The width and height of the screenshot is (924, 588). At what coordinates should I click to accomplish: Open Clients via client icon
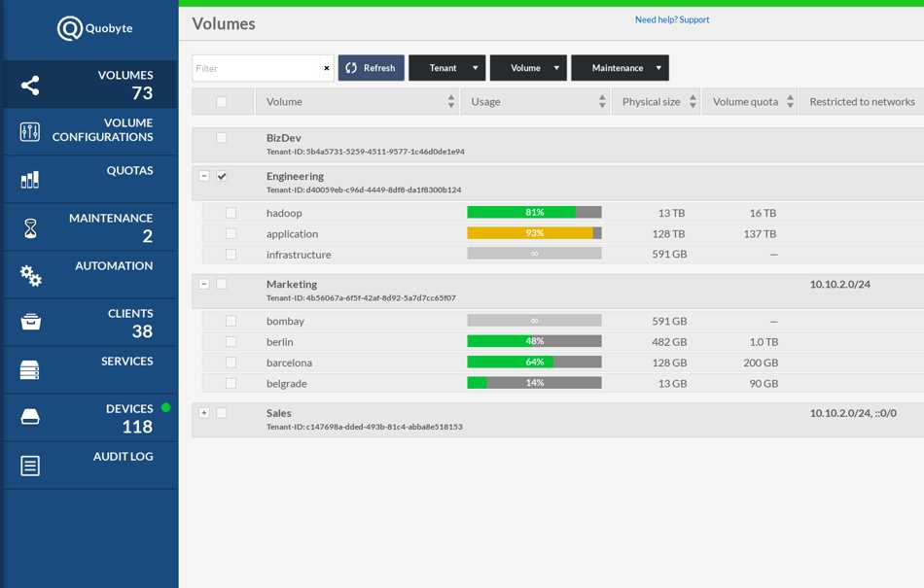pyautogui.click(x=29, y=323)
